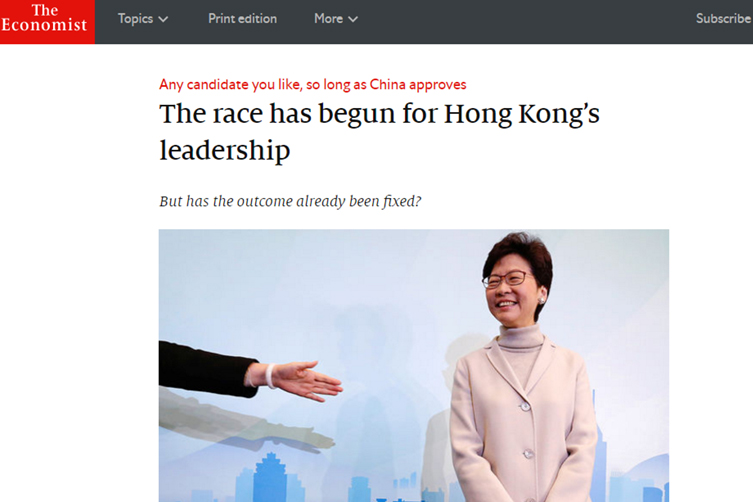Image resolution: width=753 pixels, height=502 pixels.
Task: Click the italic subheading about outcome fixed
Action: (290, 201)
